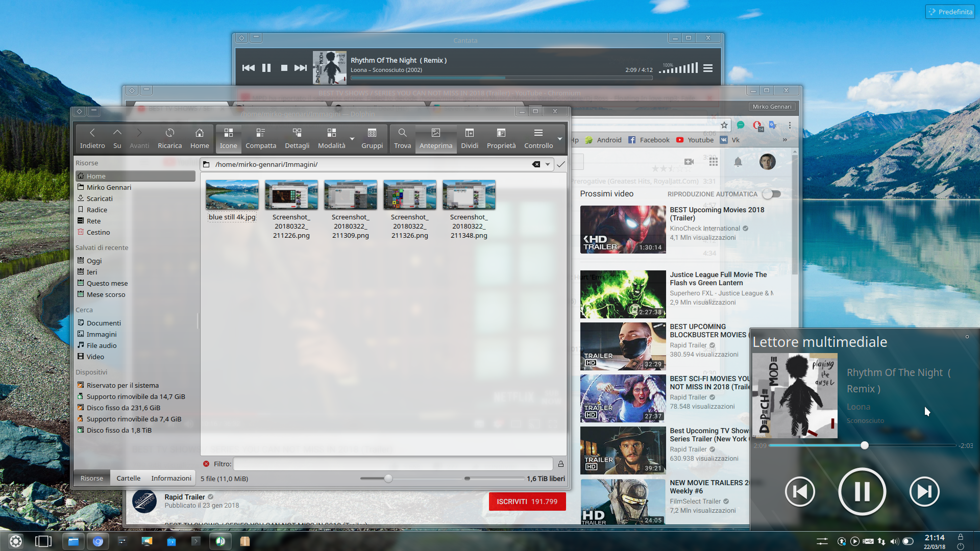
Task: Open YouTube notifications bell
Action: (x=738, y=162)
